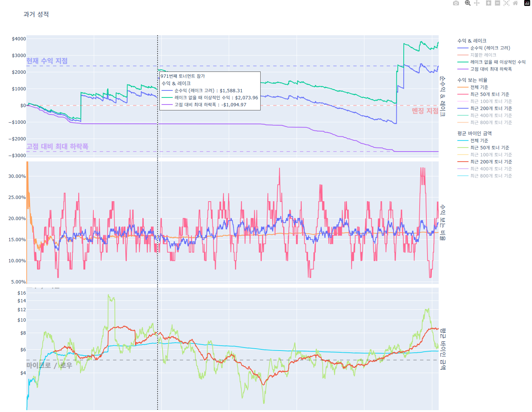
Task: Hide the 순수익 (레이크 고려) trace in legend
Action: (490, 48)
